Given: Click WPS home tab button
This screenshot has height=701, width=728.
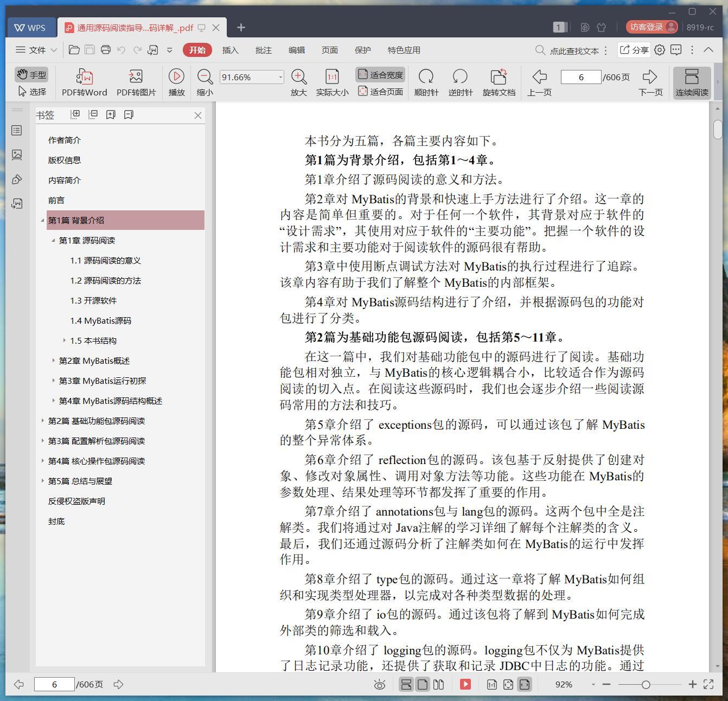Looking at the screenshot, I should [x=31, y=28].
